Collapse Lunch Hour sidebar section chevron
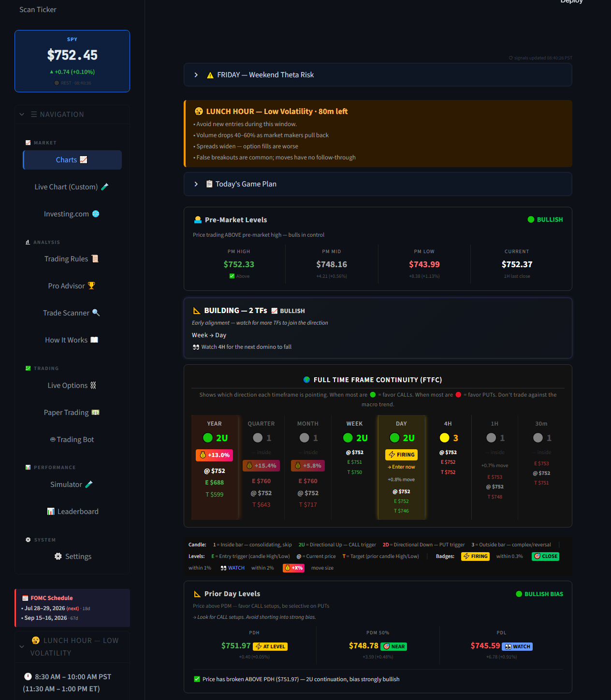This screenshot has height=700, width=611. click(x=22, y=647)
